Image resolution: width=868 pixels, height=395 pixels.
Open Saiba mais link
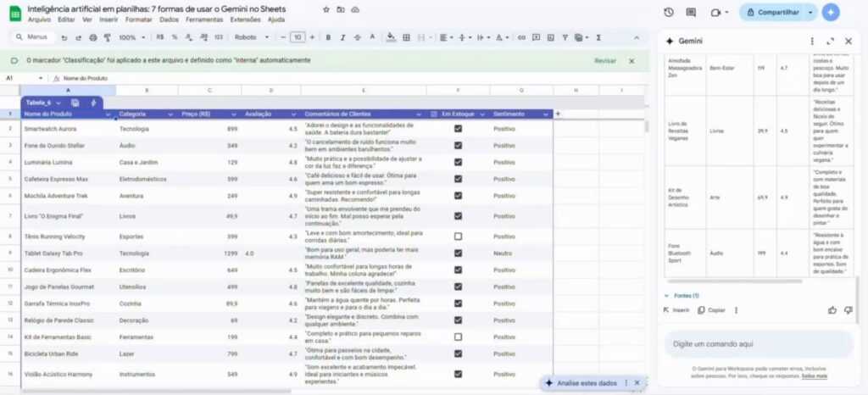pos(815,376)
